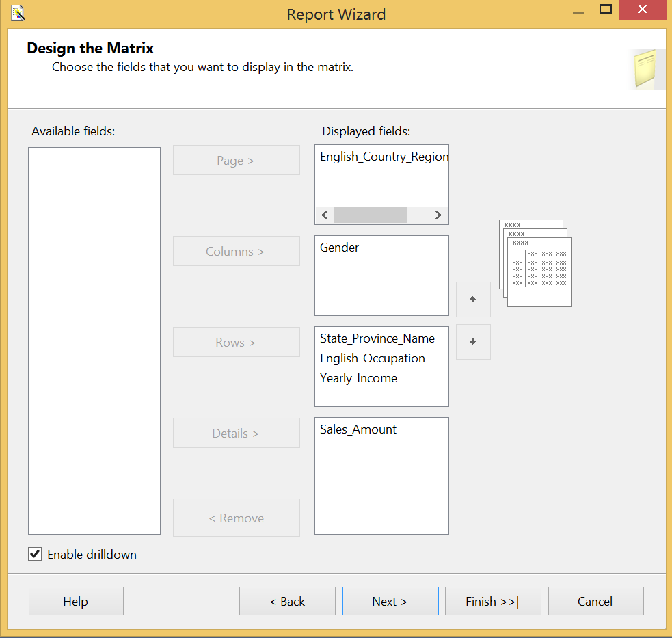Cancel the Report Wizard
The width and height of the screenshot is (672, 638).
(x=595, y=601)
